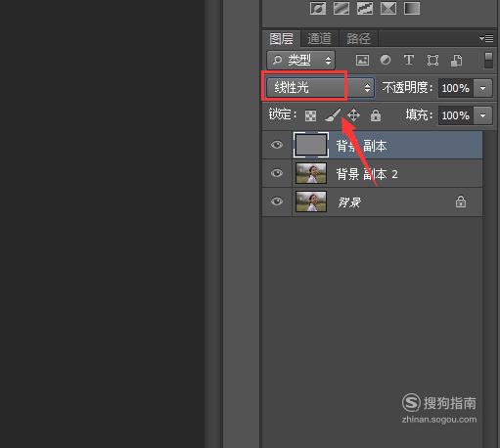Hide the 背景 副本 layer

(277, 145)
